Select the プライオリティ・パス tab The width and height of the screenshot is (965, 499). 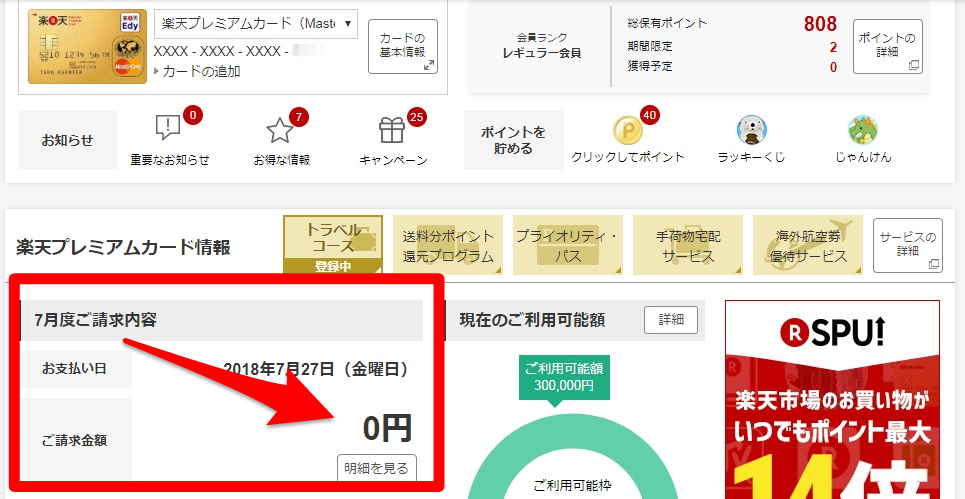(567, 245)
